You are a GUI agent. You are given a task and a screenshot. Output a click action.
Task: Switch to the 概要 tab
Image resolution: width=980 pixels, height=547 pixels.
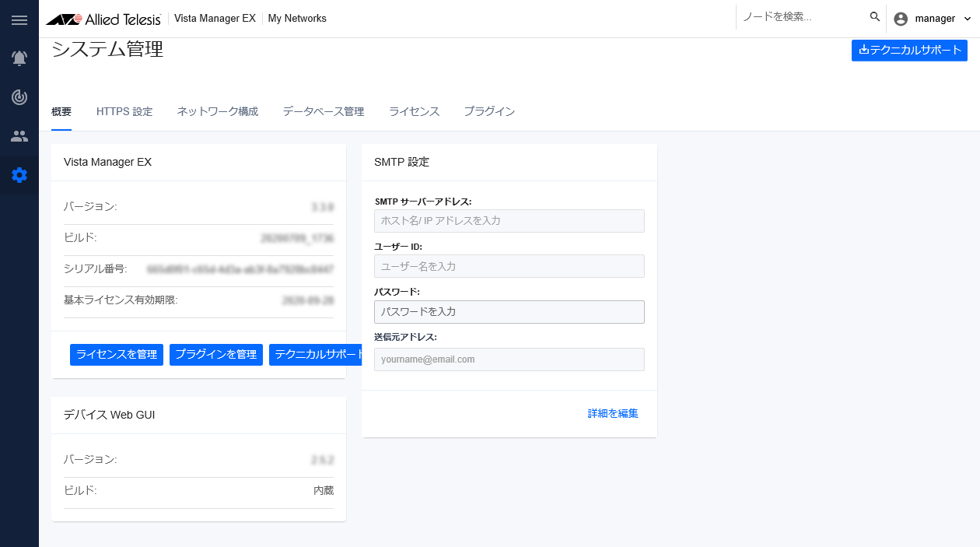pyautogui.click(x=61, y=111)
